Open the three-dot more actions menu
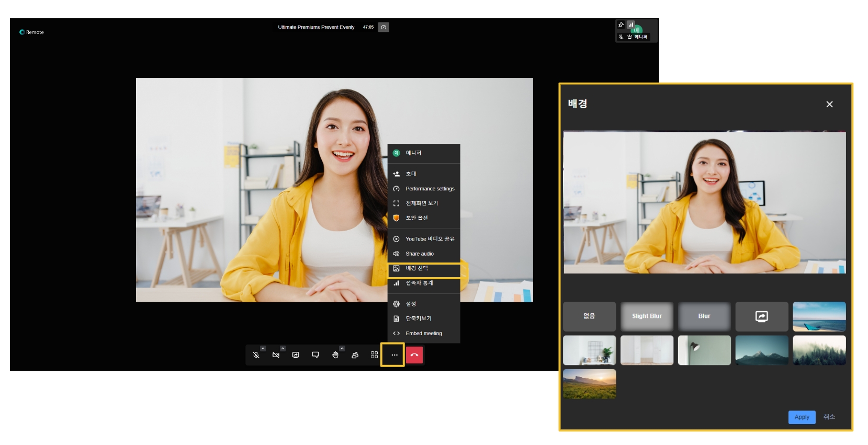The height and width of the screenshot is (445, 868). 394,355
